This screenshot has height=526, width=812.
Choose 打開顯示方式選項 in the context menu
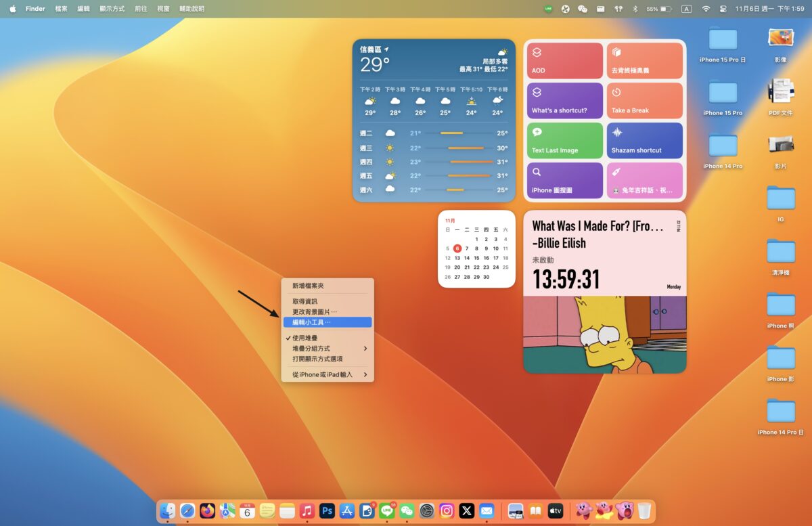(x=328, y=359)
